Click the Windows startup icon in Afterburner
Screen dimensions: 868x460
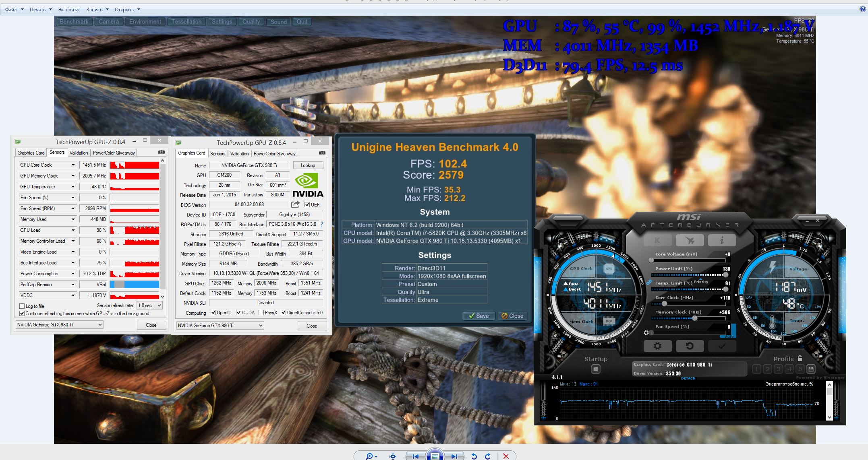click(596, 369)
